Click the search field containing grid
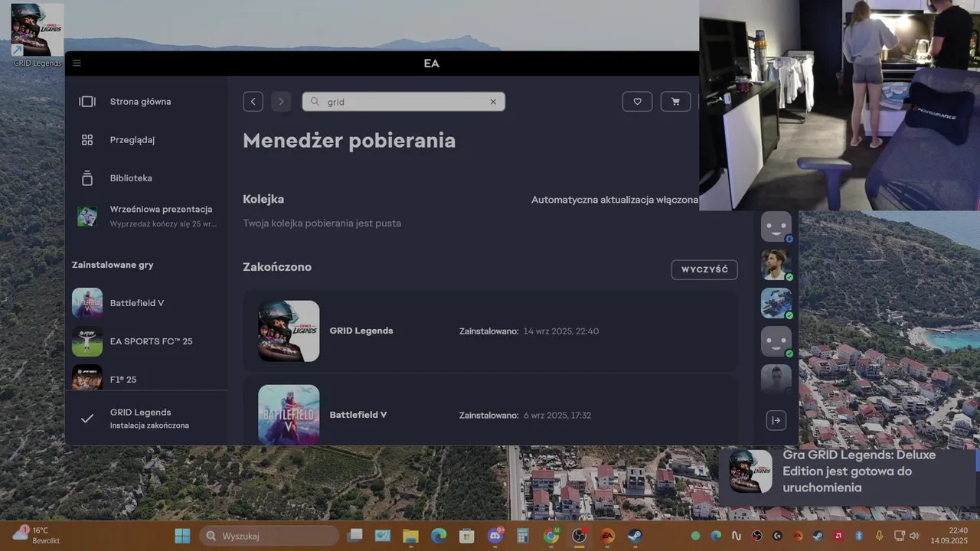The width and height of the screenshot is (980, 551). (x=403, y=101)
